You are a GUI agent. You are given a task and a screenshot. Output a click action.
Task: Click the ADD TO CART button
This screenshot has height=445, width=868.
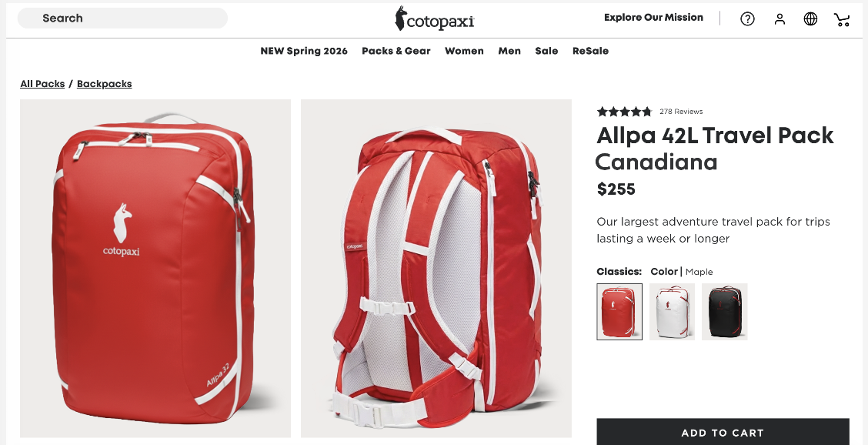coord(723,432)
